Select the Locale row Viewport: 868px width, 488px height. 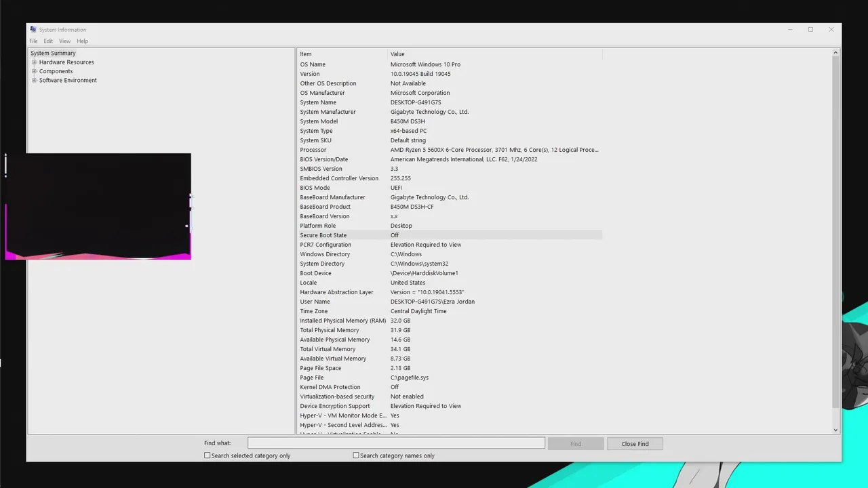click(x=450, y=283)
